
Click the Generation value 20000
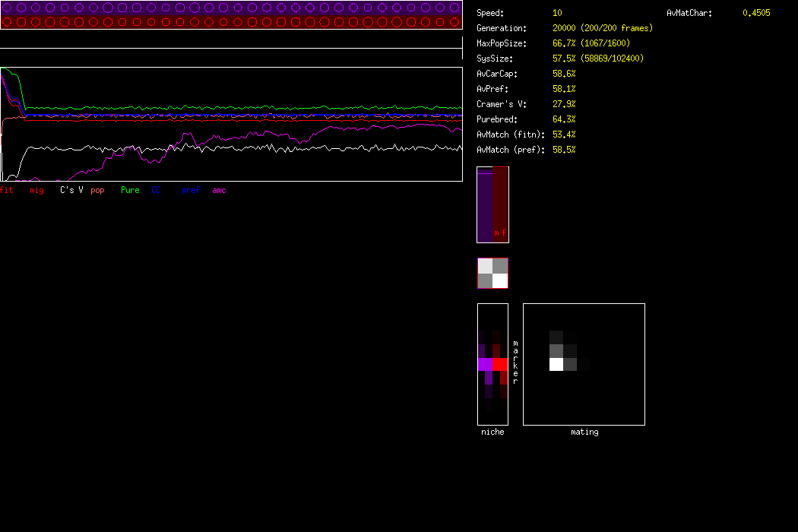click(565, 28)
